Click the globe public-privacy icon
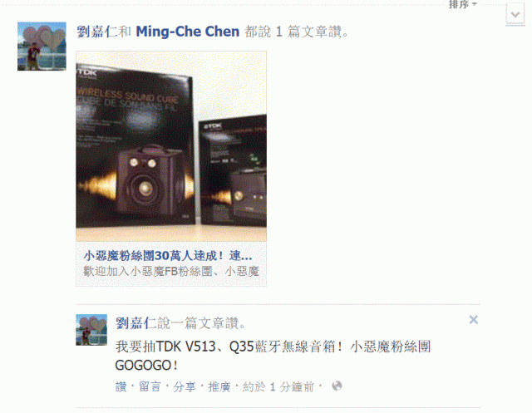 click(x=337, y=386)
